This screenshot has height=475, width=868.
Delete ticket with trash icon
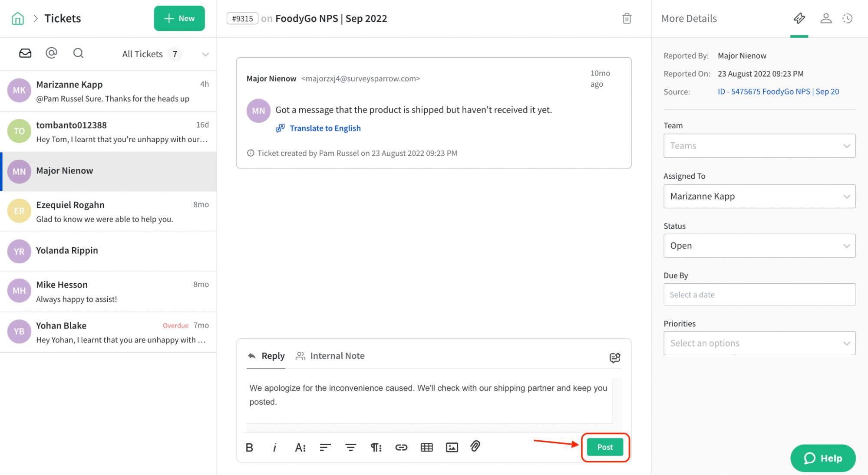pos(627,19)
